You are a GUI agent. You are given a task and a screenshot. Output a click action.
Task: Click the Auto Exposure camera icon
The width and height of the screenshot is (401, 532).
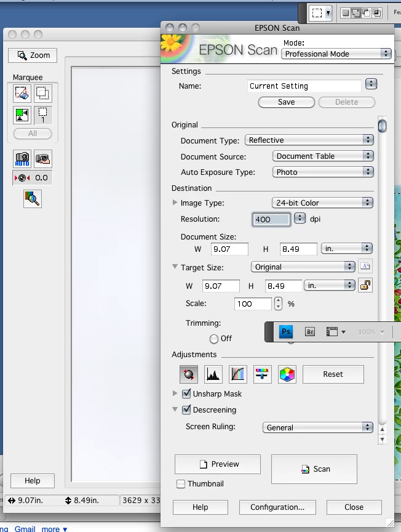pyautogui.click(x=22, y=159)
